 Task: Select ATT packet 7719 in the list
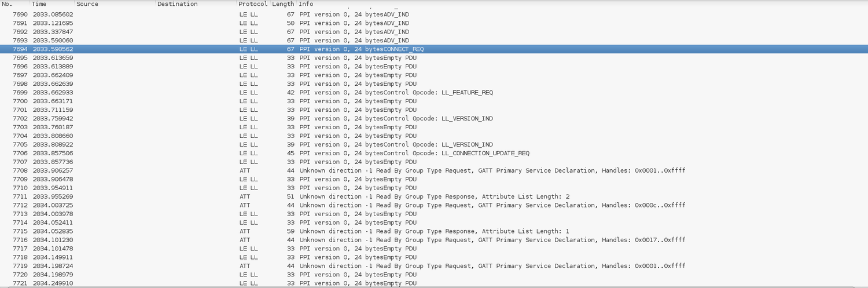pos(492,266)
